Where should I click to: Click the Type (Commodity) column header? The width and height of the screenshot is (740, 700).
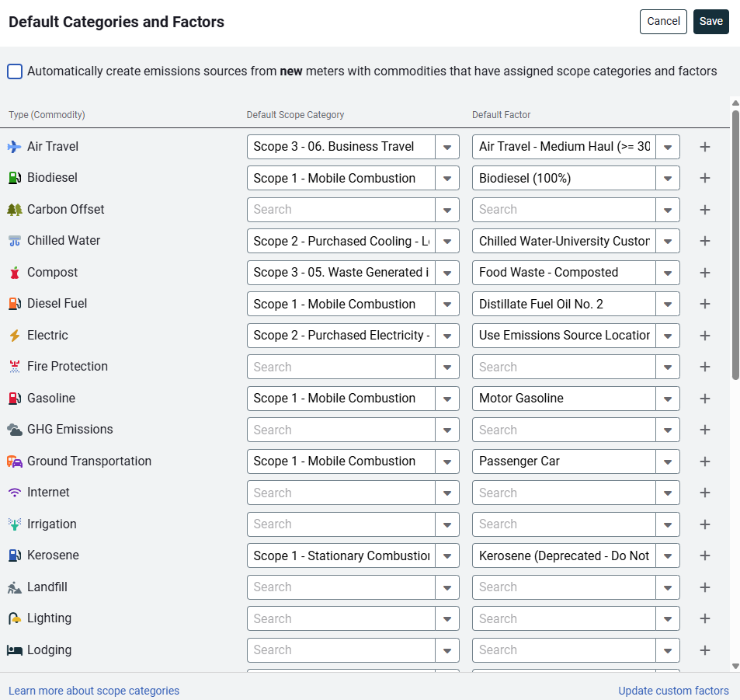pyautogui.click(x=47, y=115)
